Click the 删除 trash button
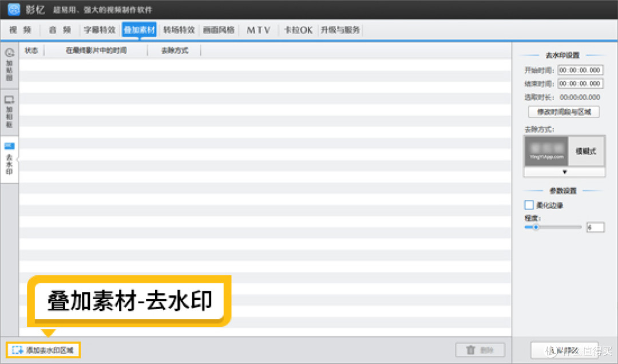 (x=480, y=350)
